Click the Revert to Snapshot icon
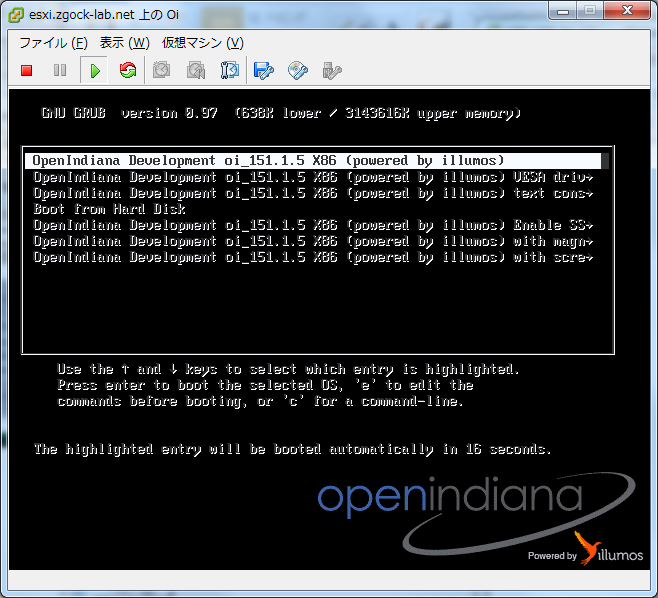The image size is (658, 598). click(x=196, y=70)
